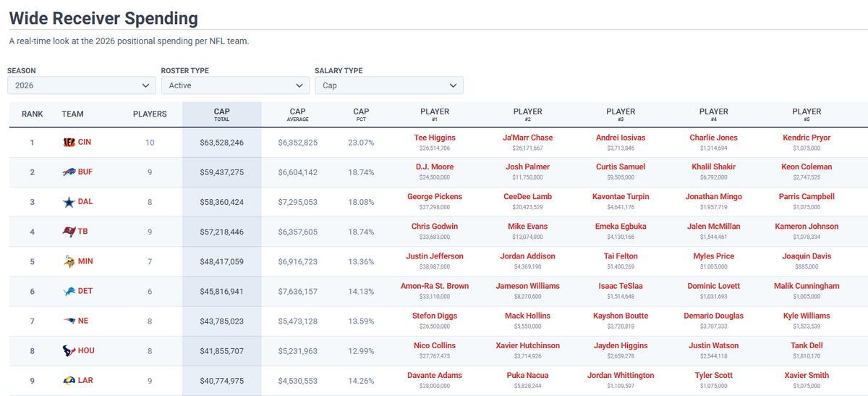
Task: Sort by Cap Average column header
Action: (298, 114)
